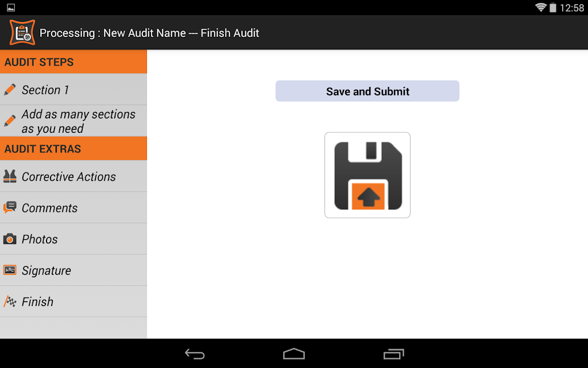Click the checkered flag Finish icon

10,301
